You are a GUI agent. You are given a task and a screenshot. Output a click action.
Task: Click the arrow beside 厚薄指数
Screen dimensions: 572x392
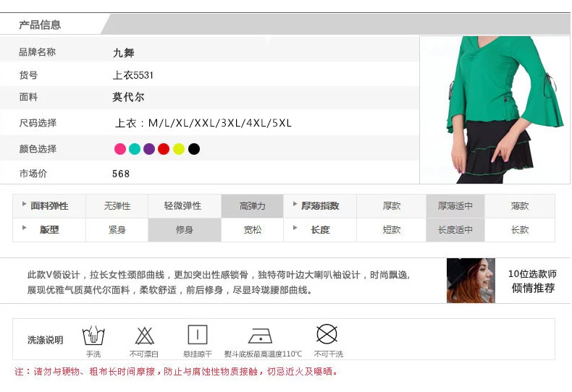(295, 205)
